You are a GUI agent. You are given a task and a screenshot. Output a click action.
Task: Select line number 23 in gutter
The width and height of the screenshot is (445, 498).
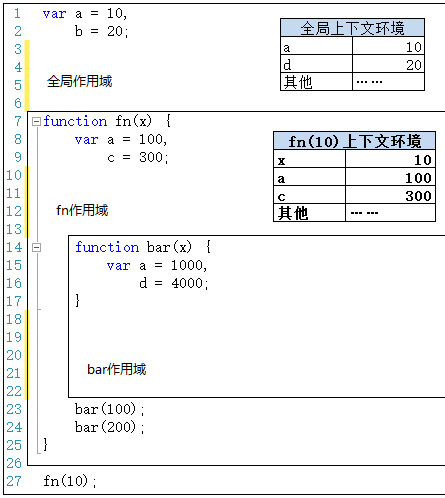pos(14,409)
